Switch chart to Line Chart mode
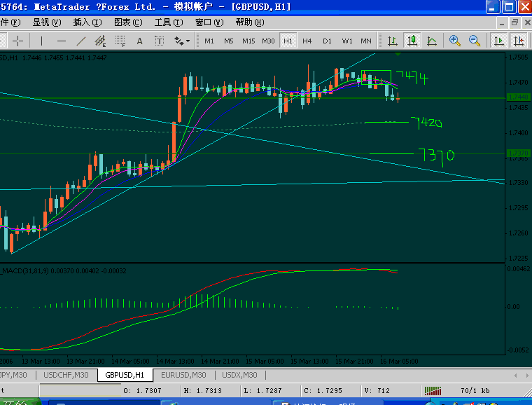The image size is (532, 405). coord(432,41)
